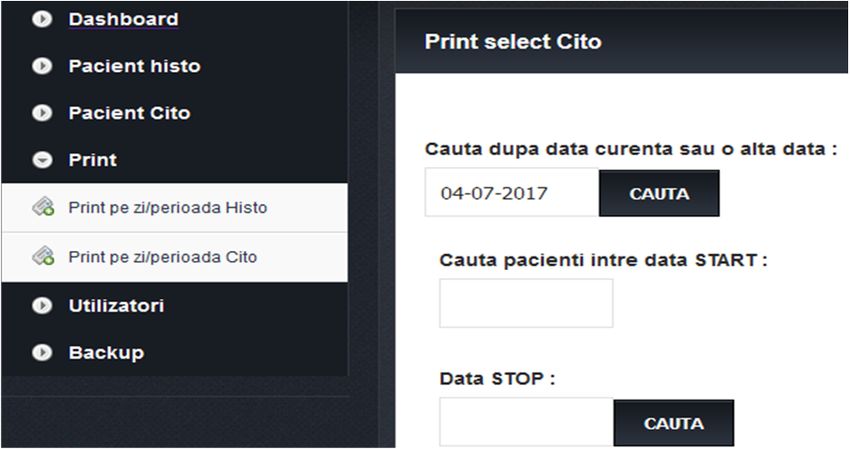Open the Pacient histo menu entry
850x449 pixels.
(x=134, y=66)
